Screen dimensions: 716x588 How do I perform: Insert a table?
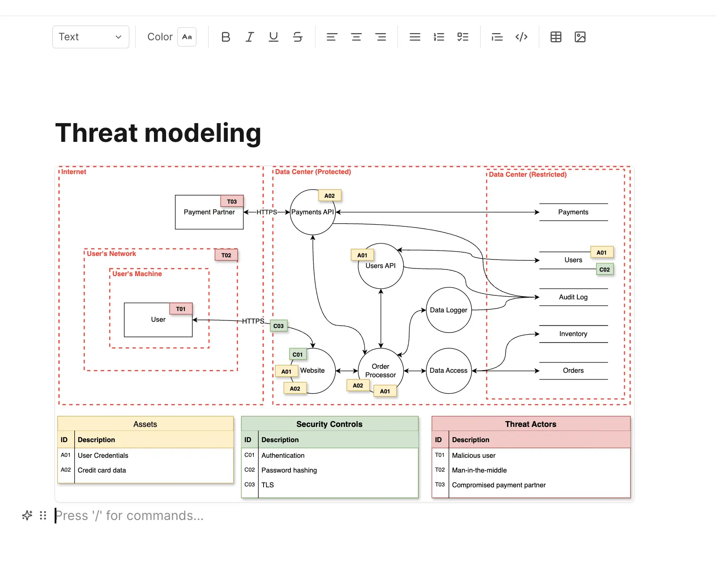tap(556, 37)
